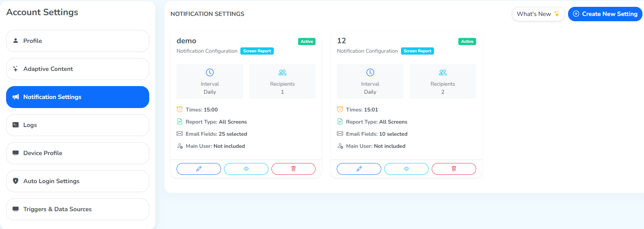Click the alarm clock icon beside Times: 15:00
This screenshot has height=229, width=644.
(x=180, y=109)
